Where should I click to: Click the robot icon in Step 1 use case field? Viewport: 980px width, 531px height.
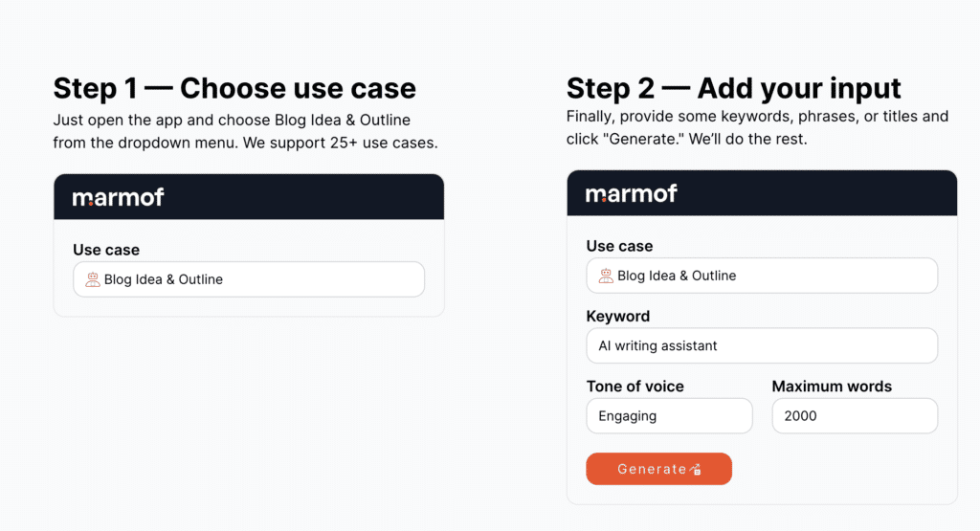93,279
